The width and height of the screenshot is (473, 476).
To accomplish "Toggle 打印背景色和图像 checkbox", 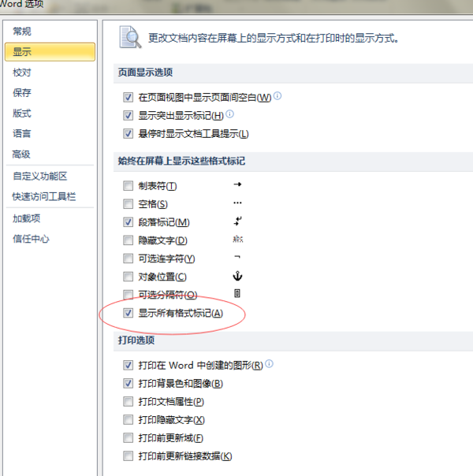I will (128, 383).
